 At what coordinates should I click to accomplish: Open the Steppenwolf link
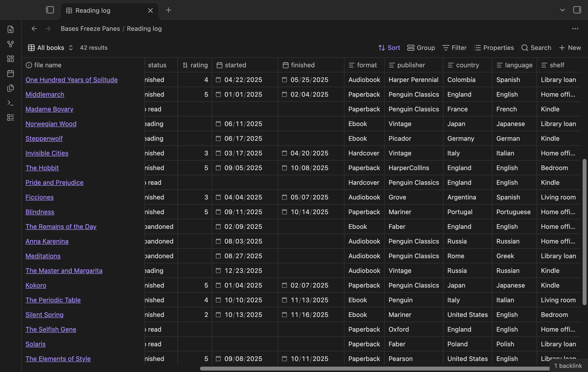tap(44, 139)
